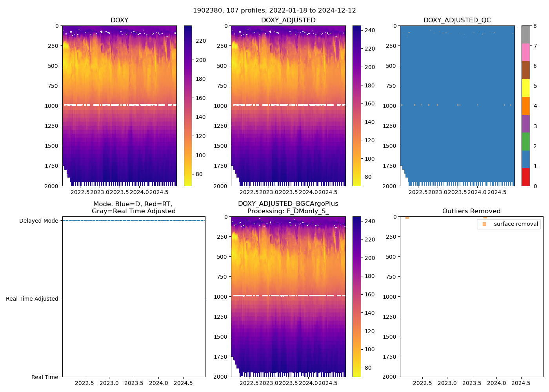Click the DOXY plot title

(119, 20)
